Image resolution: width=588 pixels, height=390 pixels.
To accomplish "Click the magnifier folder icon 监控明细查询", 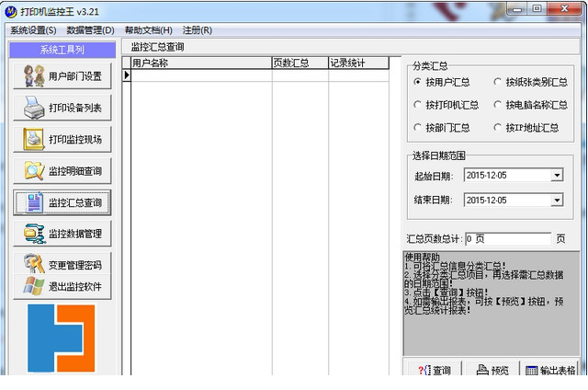I will click(x=34, y=171).
